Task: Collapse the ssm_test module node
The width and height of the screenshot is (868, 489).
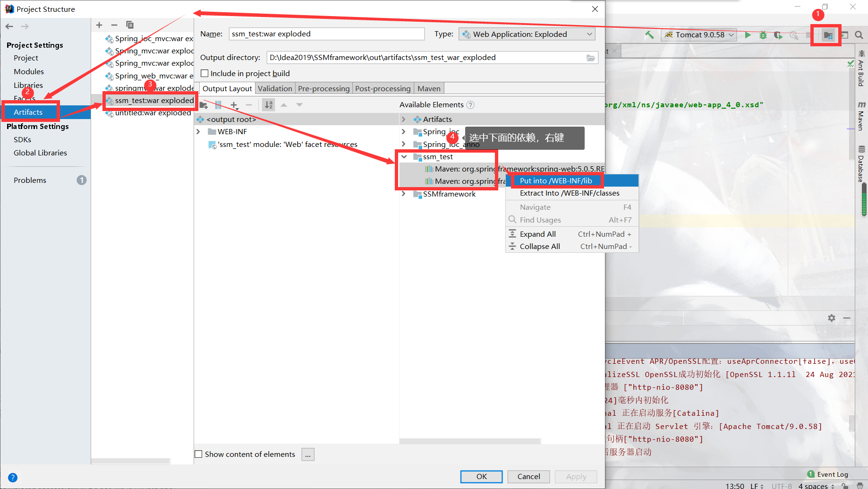Action: click(404, 156)
